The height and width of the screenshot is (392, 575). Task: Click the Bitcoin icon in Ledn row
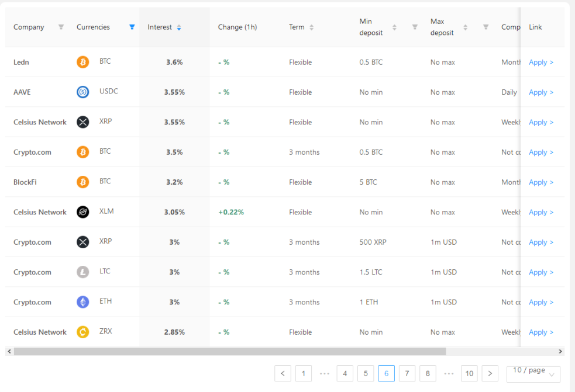[83, 62]
